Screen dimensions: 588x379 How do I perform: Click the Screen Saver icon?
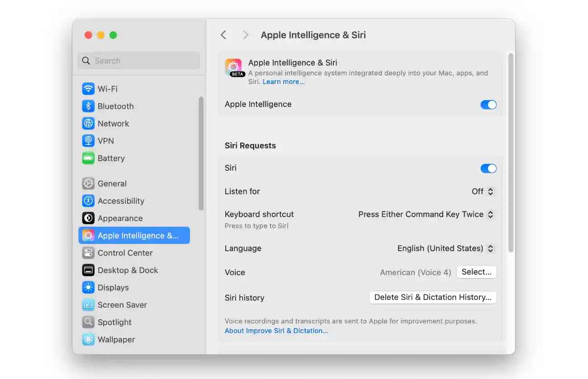[88, 305]
